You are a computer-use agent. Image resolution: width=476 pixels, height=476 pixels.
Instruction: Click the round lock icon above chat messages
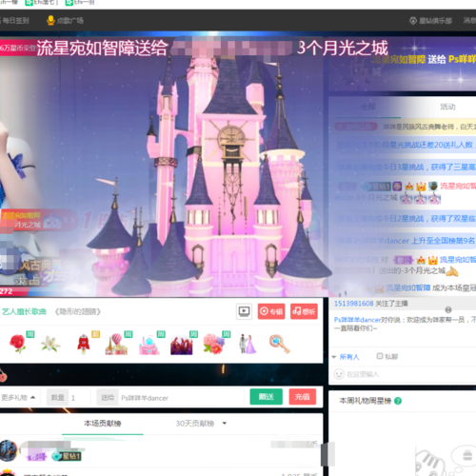click(448, 309)
